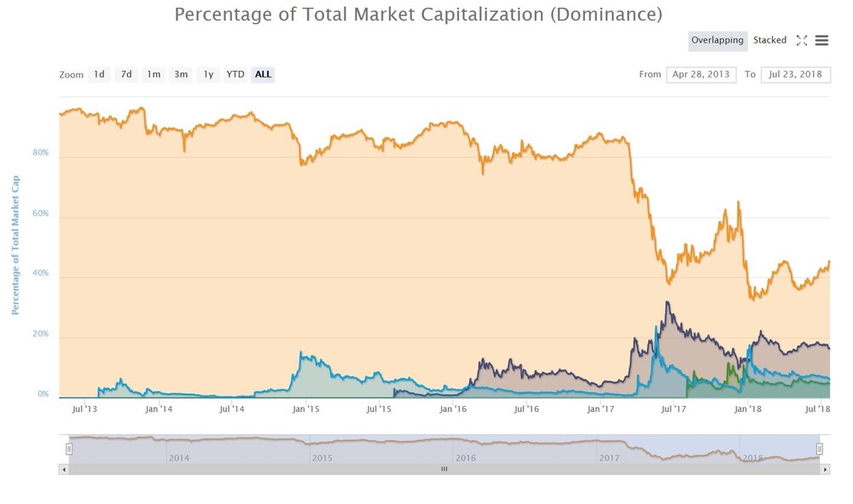Choose 3m zoom range
The image size is (853, 504).
click(181, 74)
